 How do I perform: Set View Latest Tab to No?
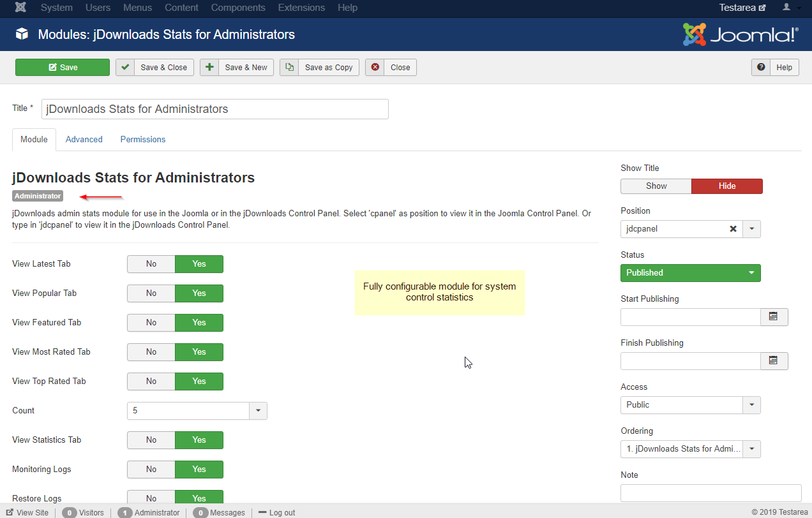(151, 264)
